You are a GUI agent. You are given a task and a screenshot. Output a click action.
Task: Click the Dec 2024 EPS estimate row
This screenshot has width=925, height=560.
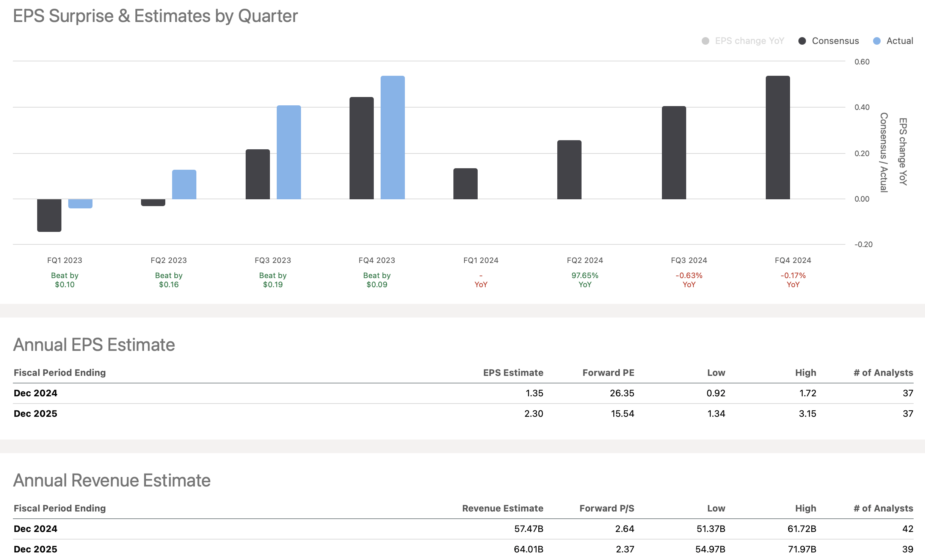(462, 393)
